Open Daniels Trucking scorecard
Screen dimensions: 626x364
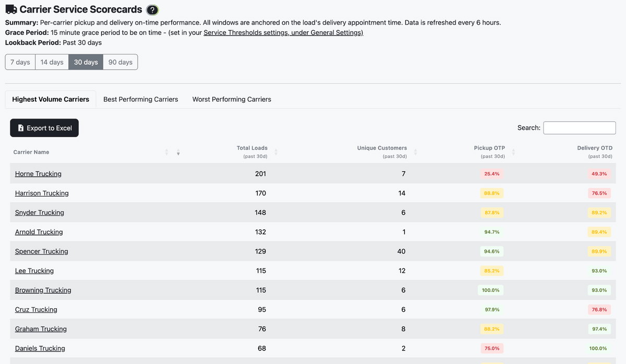[40, 348]
